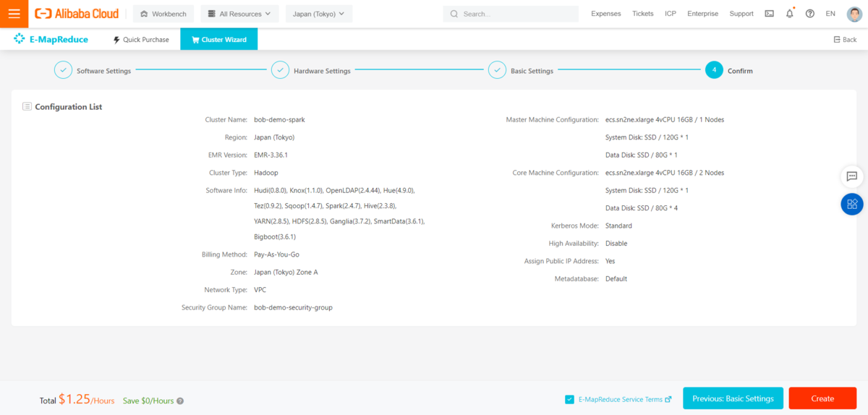Open the chat feedback floating icon
Image resolution: width=868 pixels, height=415 pixels.
852,176
